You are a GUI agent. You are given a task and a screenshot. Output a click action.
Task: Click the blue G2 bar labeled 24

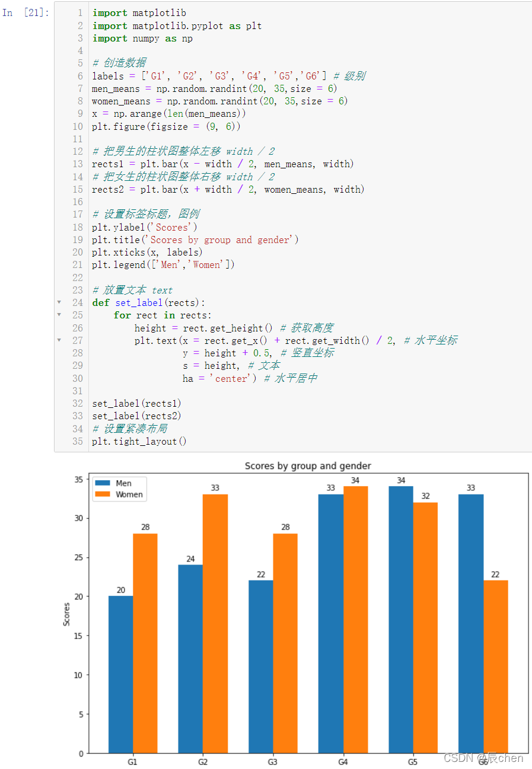(190, 659)
